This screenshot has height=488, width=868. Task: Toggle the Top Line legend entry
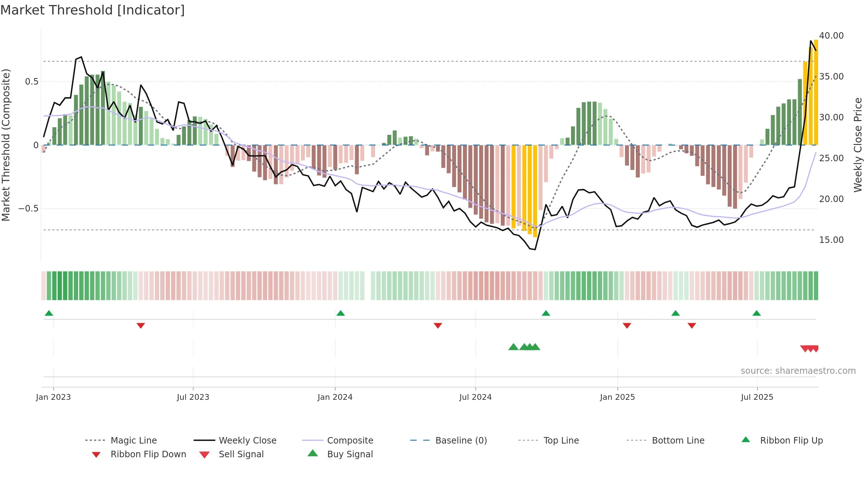pyautogui.click(x=548, y=440)
